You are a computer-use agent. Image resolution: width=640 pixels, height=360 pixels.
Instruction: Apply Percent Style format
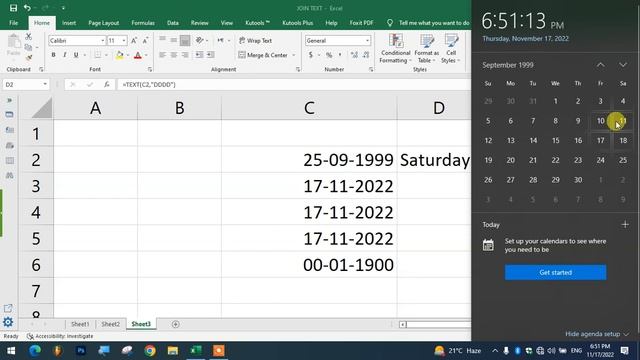tap(329, 55)
